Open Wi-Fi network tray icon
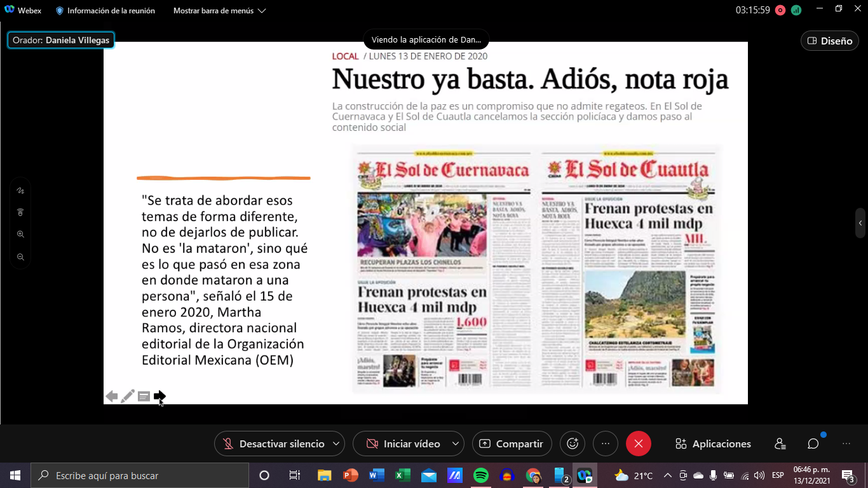868x488 pixels. point(745,475)
